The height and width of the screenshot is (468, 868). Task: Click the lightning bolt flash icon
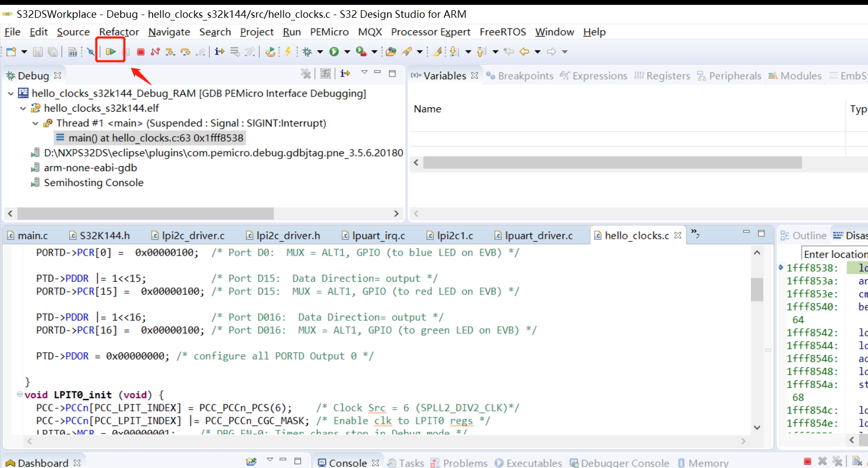click(x=288, y=52)
